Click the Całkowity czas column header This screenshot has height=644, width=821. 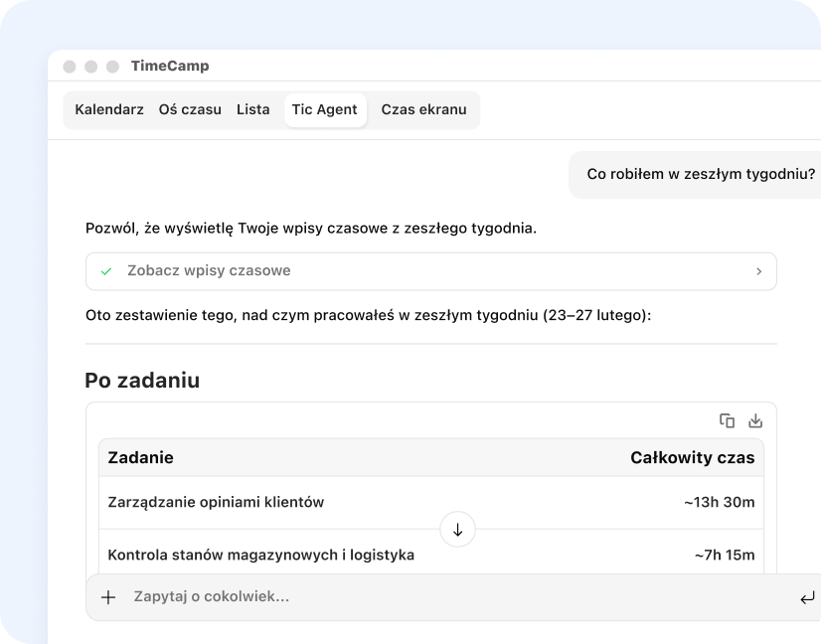[692, 458]
